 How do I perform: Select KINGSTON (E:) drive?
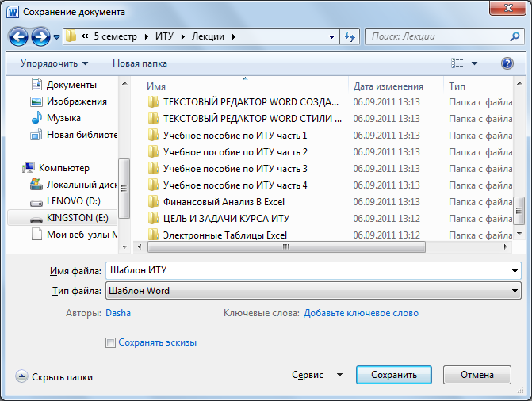pyautogui.click(x=63, y=218)
